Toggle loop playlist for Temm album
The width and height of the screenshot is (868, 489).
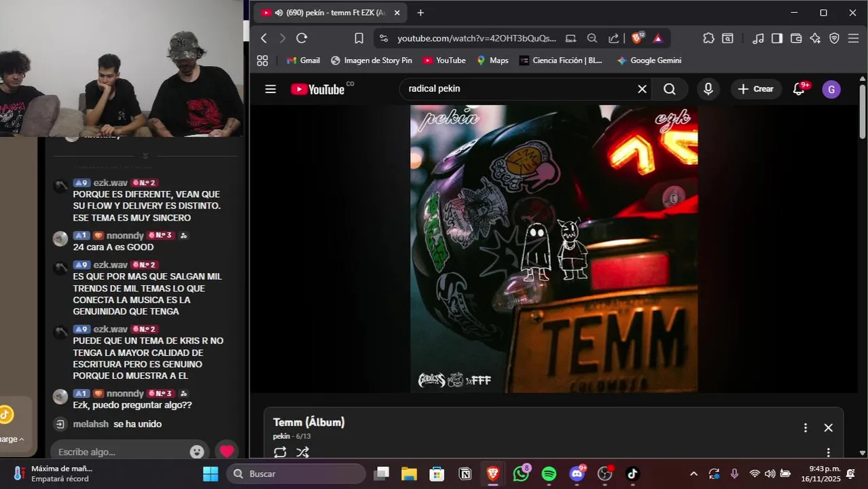pyautogui.click(x=280, y=452)
